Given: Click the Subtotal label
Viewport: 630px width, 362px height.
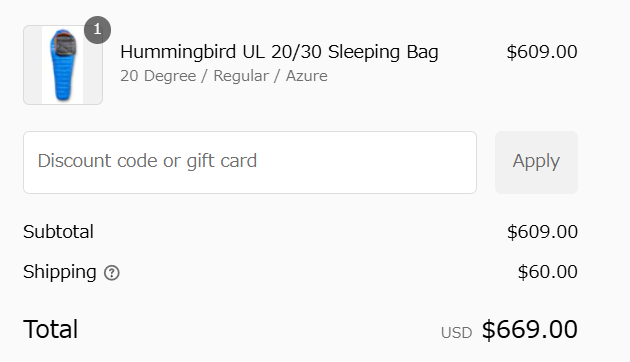Looking at the screenshot, I should (x=58, y=232).
